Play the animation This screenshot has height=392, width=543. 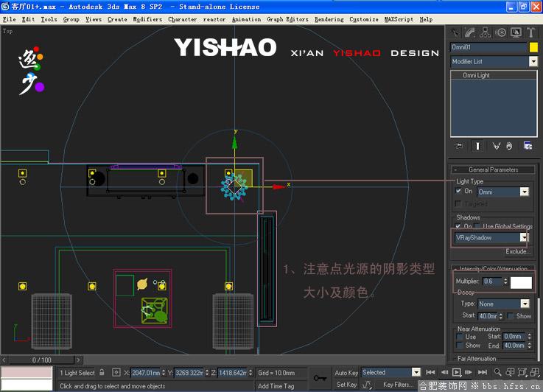click(457, 372)
